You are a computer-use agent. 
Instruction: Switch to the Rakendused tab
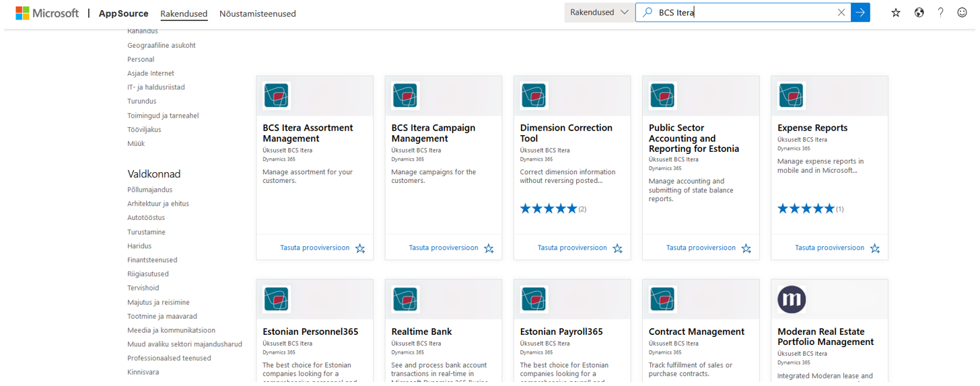tap(184, 13)
